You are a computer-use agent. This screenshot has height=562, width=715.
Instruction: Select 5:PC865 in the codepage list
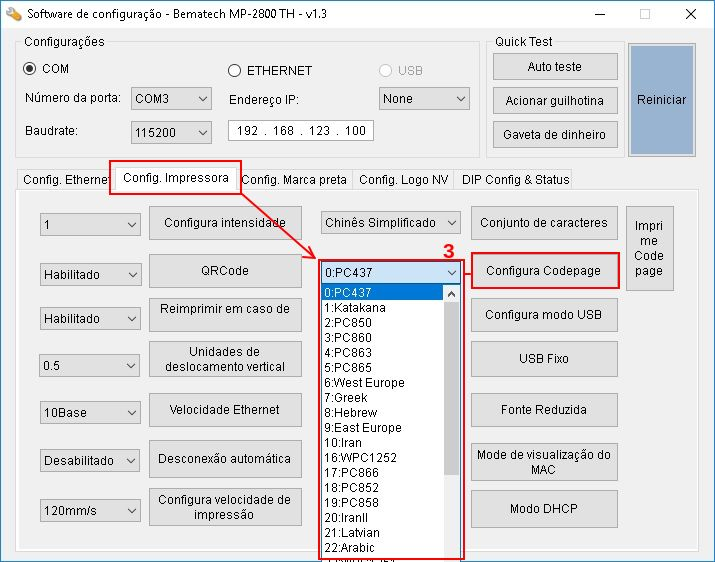point(383,368)
